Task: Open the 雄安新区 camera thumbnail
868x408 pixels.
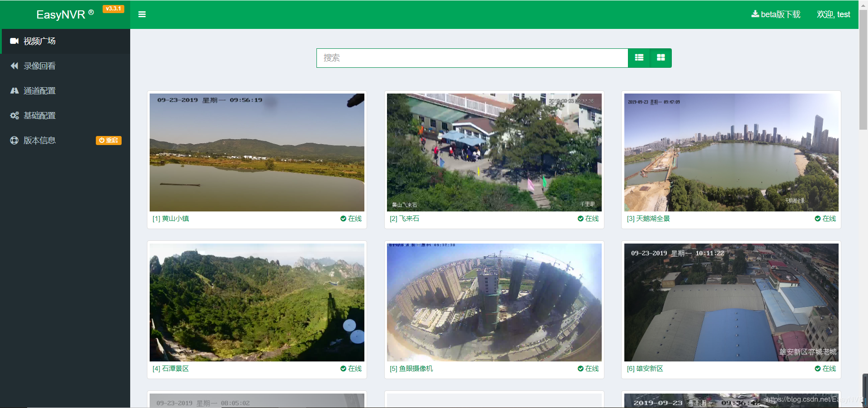Action: 731,303
